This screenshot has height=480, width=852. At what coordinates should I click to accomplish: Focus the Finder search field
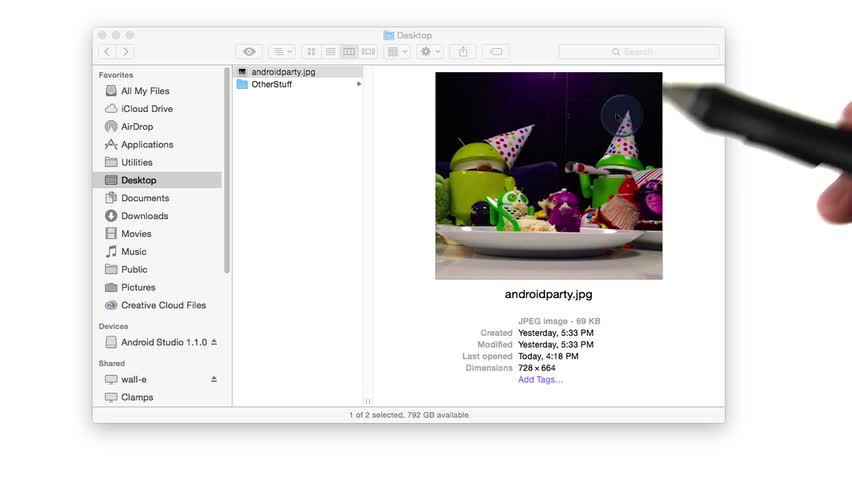click(x=638, y=52)
